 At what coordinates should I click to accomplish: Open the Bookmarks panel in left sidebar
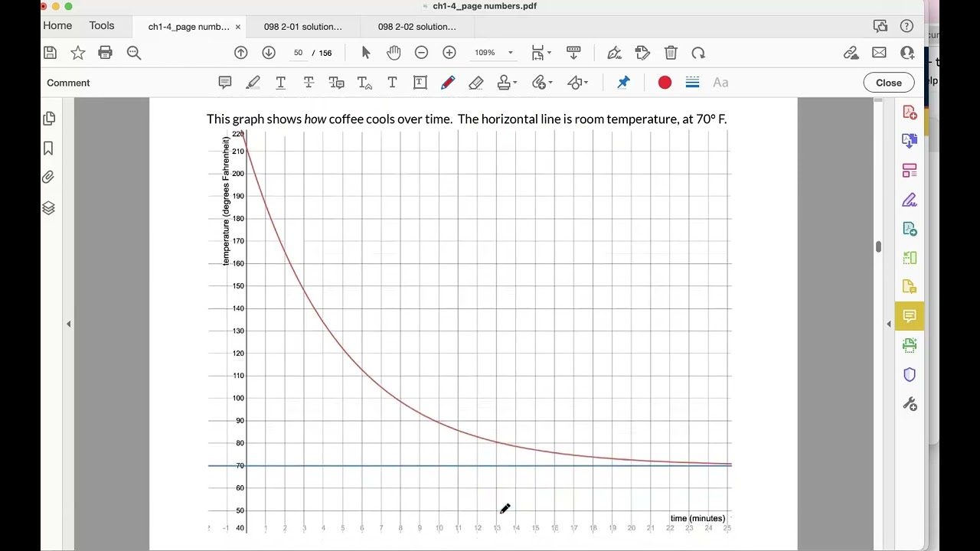(x=48, y=148)
